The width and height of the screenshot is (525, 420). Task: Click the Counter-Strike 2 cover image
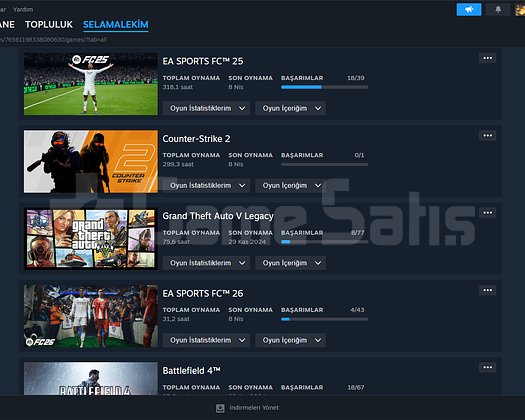click(91, 161)
